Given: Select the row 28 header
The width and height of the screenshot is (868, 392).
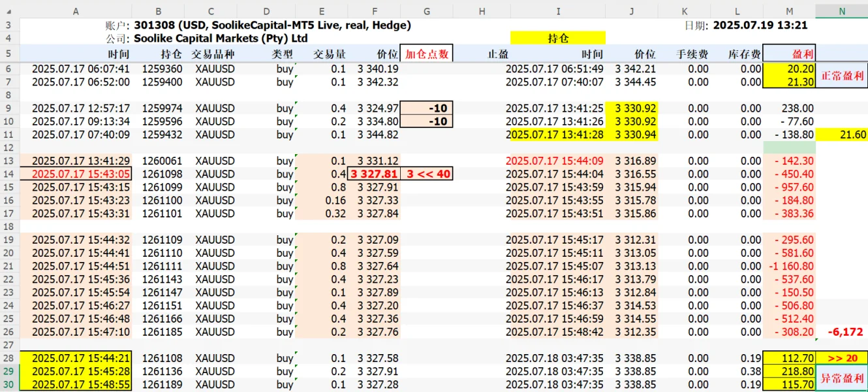Looking at the screenshot, I should click(10, 358).
